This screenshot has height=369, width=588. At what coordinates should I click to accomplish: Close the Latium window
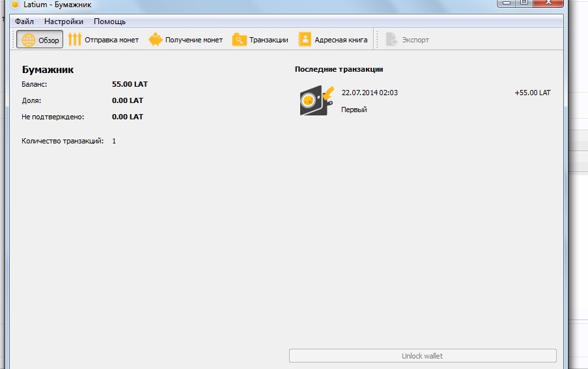548,3
